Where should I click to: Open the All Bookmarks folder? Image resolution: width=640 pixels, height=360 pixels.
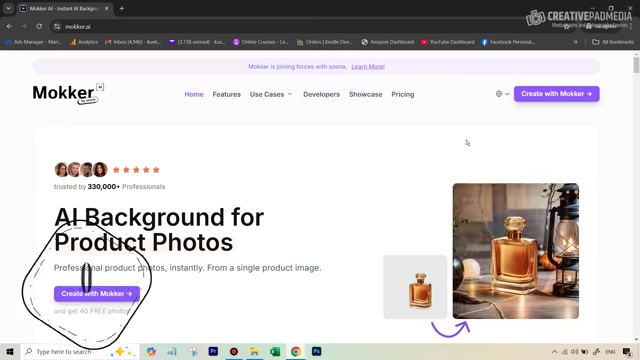[613, 42]
